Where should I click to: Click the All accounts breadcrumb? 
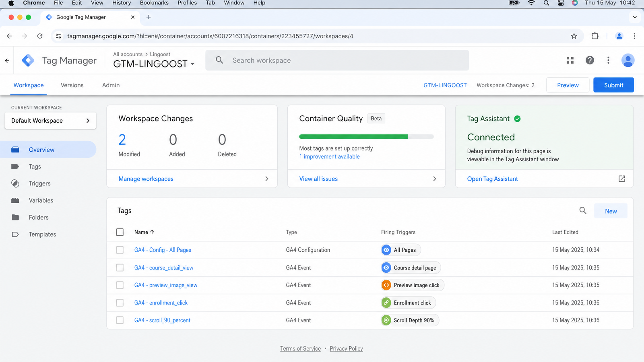128,54
